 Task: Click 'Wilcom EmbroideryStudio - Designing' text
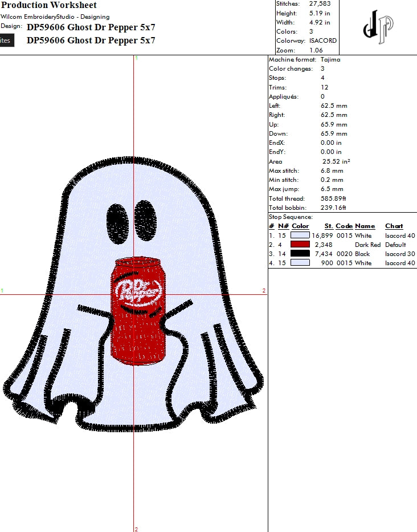pyautogui.click(x=55, y=17)
